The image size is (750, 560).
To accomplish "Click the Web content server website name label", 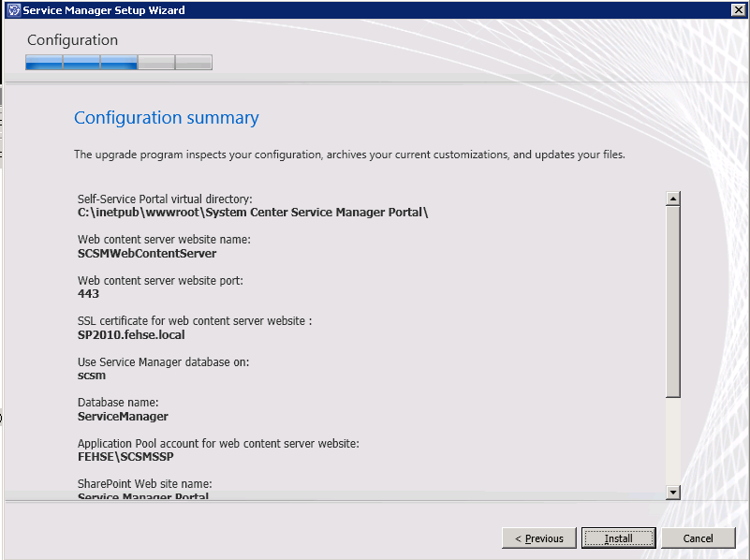I will coord(164,240).
